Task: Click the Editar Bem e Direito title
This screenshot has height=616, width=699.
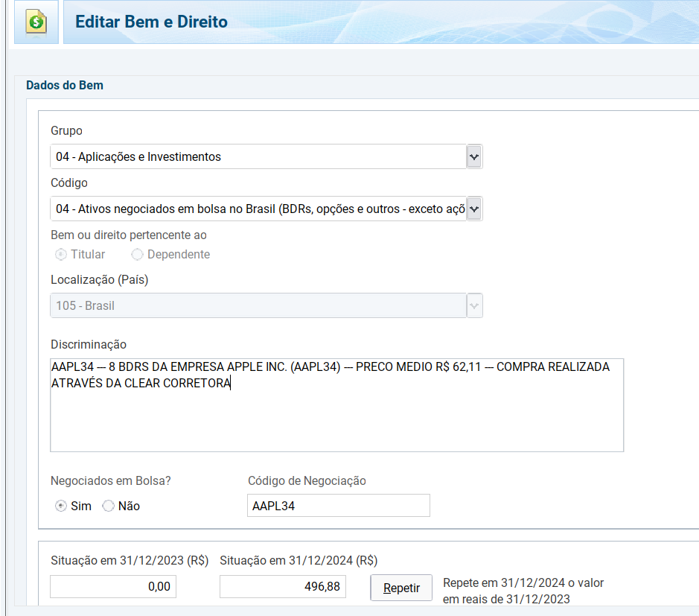Action: pyautogui.click(x=151, y=22)
